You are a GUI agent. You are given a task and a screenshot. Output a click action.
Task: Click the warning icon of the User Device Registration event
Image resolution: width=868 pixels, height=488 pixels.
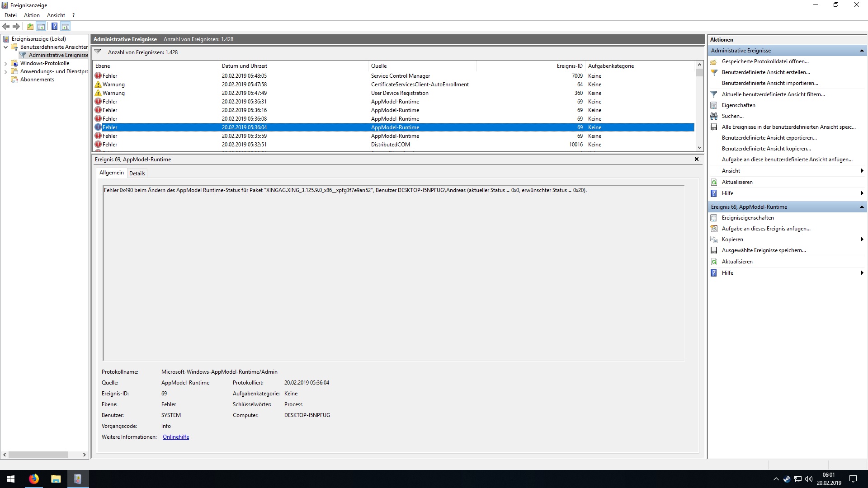(98, 93)
